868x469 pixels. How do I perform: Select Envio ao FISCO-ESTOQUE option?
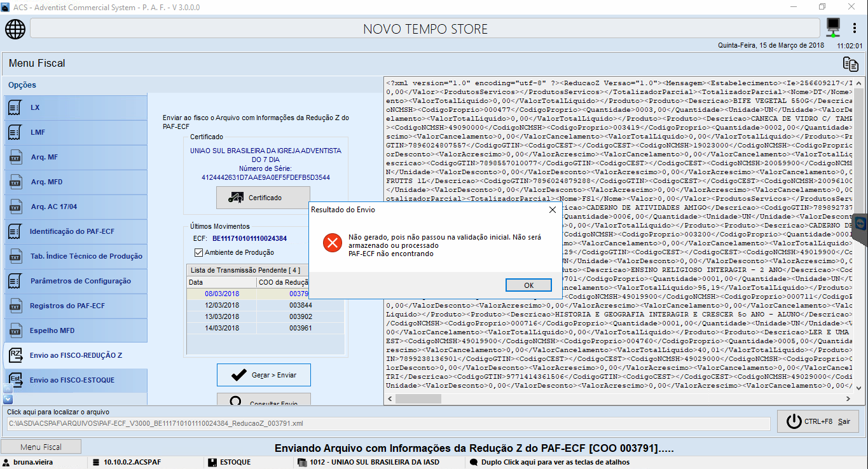[x=75, y=380]
